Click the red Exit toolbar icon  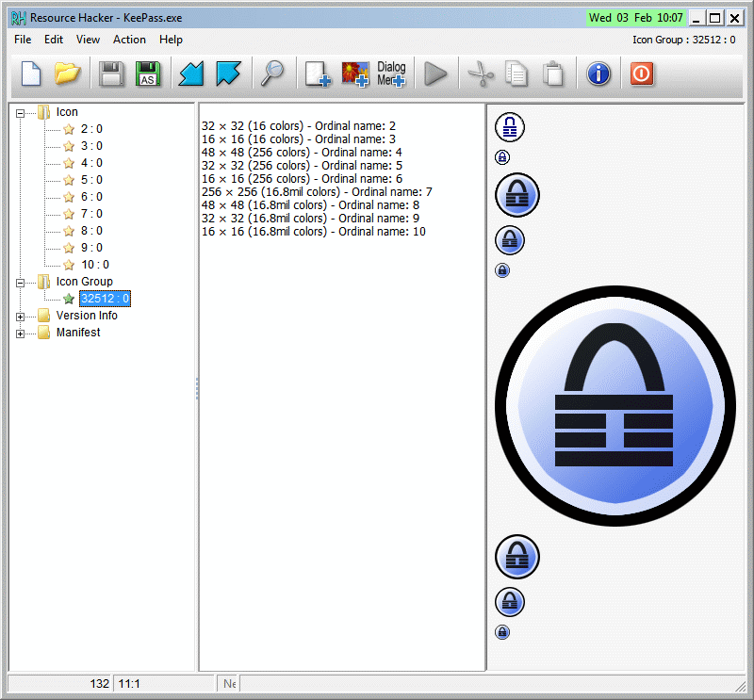click(642, 73)
